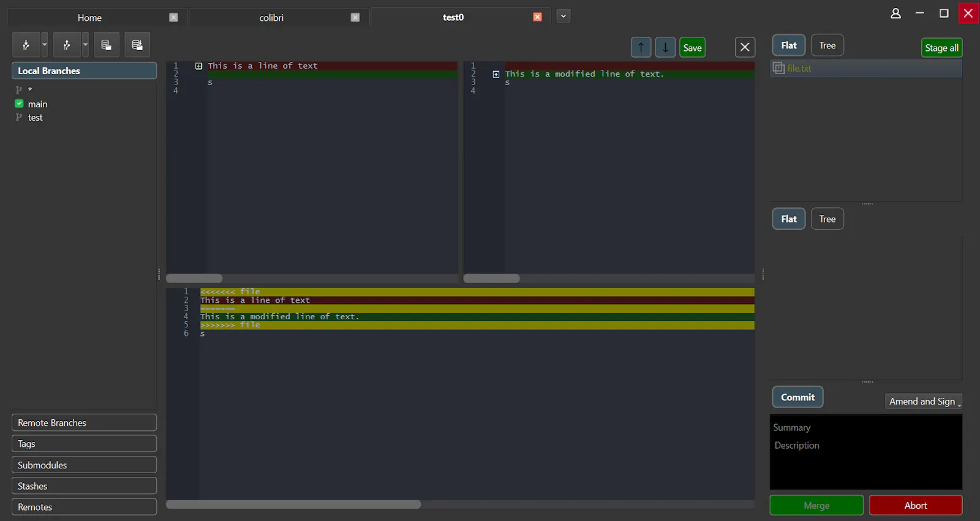Click the checked-out main branch checkmark

pos(19,104)
